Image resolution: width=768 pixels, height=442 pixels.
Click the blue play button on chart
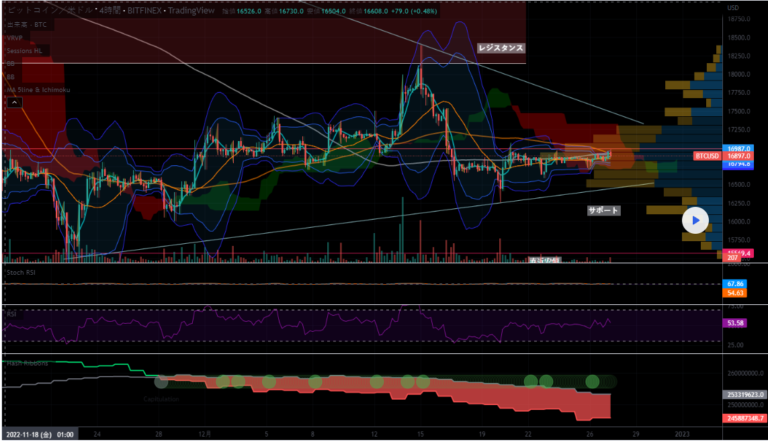tap(695, 219)
